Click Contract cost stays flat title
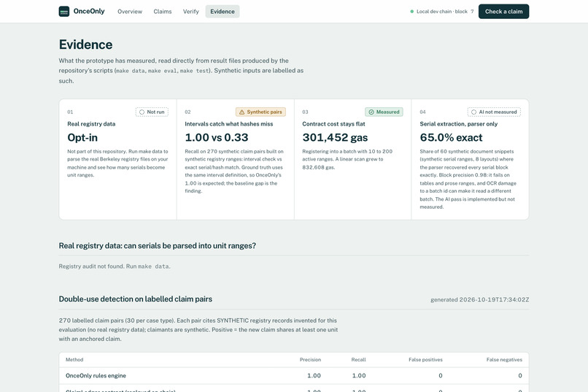 click(333, 124)
